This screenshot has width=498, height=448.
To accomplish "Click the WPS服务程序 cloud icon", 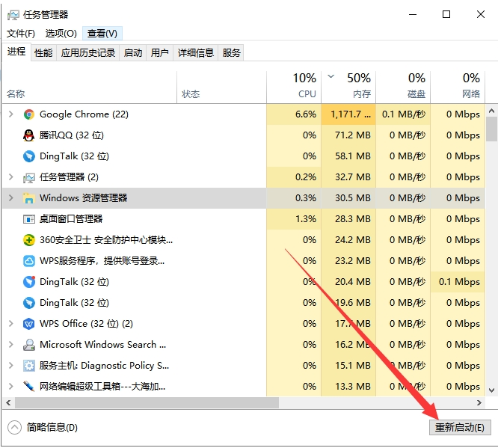I will [x=29, y=261].
